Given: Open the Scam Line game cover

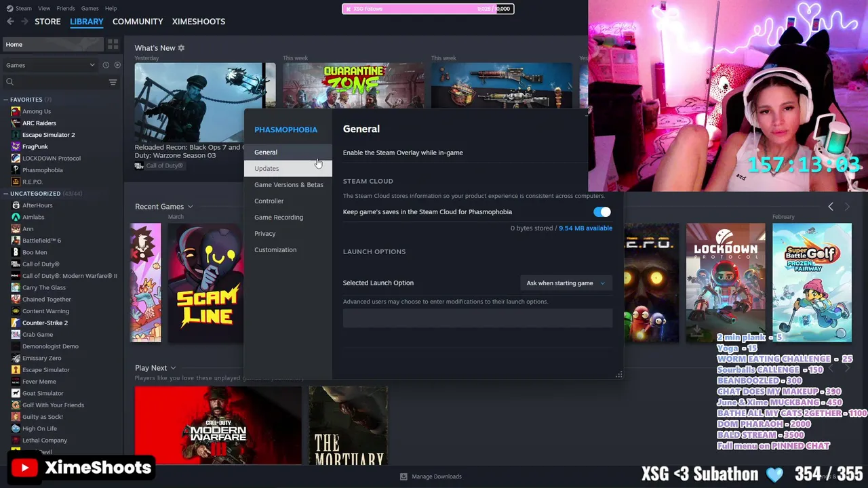Looking at the screenshot, I should tap(206, 283).
